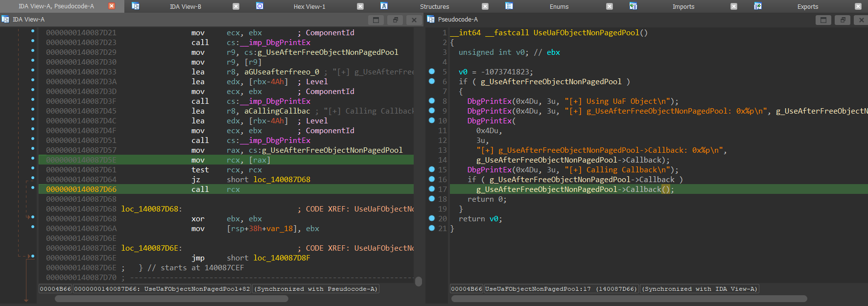Screen dimensions: 868x306
Task: Close the IDA View-A, Pseudocode-A tab
Action: click(112, 6)
